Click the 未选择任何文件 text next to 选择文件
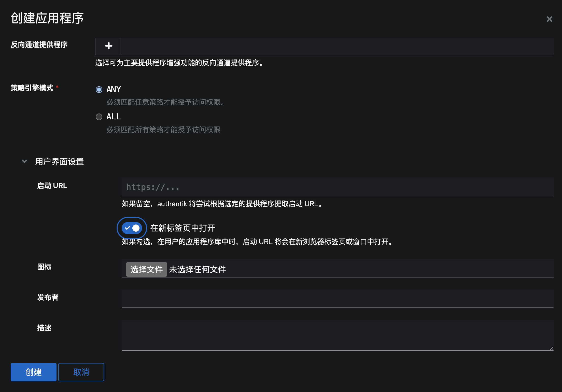This screenshot has height=392, width=562. (198, 269)
